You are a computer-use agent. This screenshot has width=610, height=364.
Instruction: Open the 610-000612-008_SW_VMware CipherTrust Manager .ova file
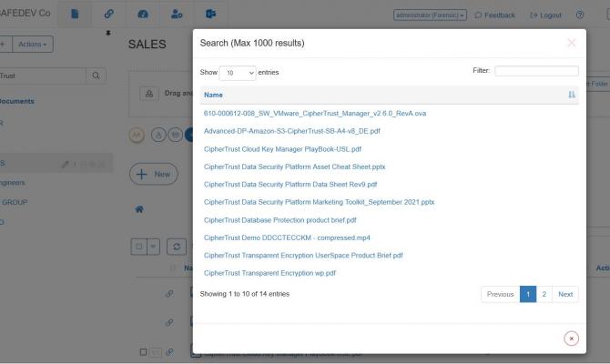click(x=315, y=114)
